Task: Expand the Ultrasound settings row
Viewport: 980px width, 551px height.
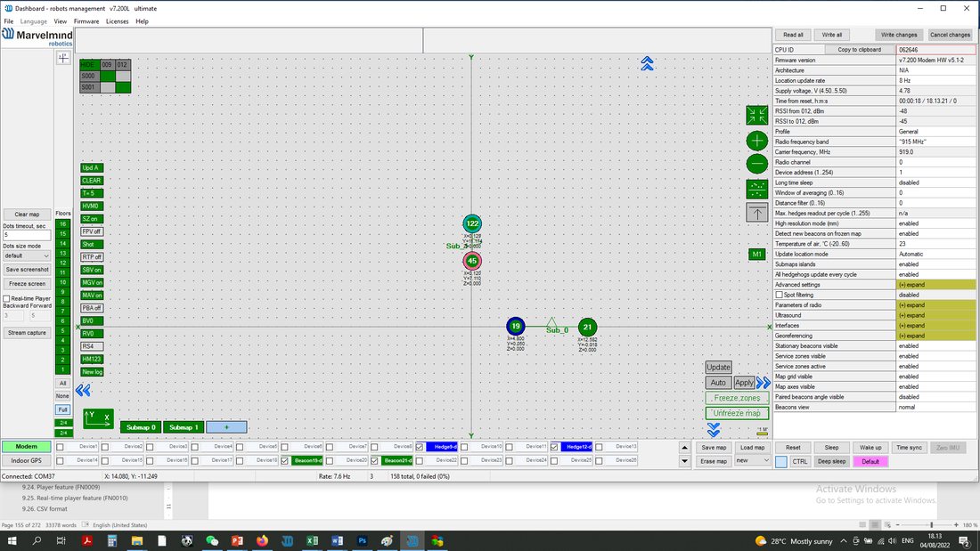Action: (x=935, y=315)
